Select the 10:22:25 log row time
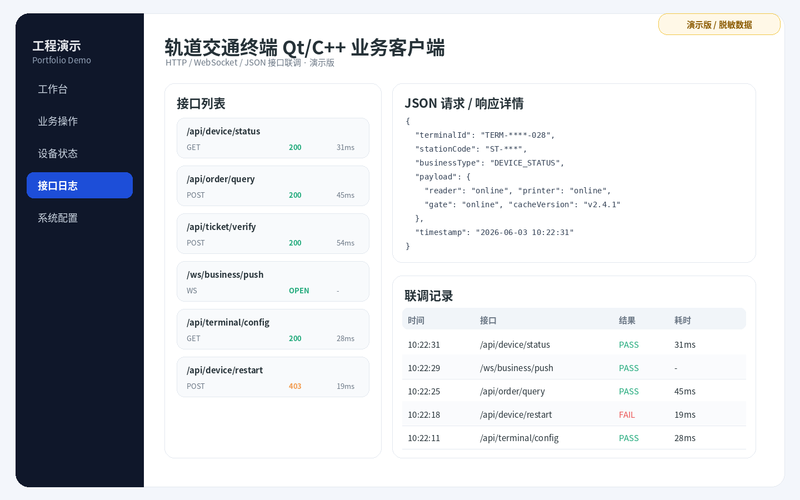800x500 pixels. coord(423,391)
